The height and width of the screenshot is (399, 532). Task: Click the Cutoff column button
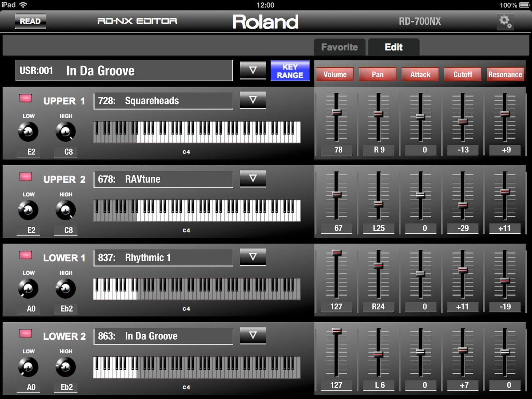click(462, 74)
